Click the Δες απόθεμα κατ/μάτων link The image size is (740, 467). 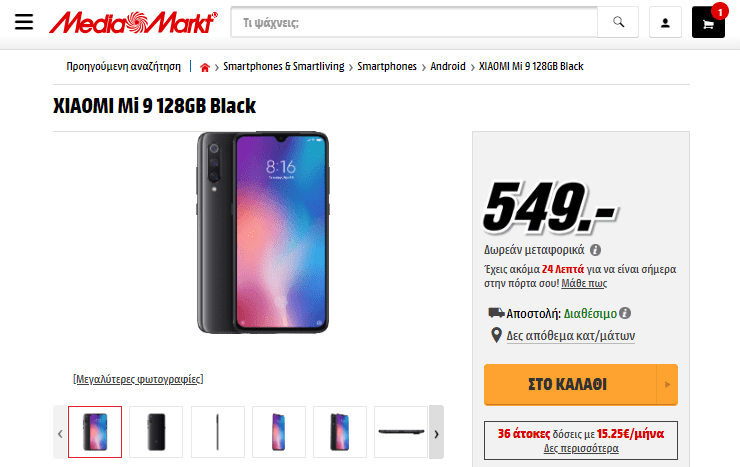[x=571, y=336]
